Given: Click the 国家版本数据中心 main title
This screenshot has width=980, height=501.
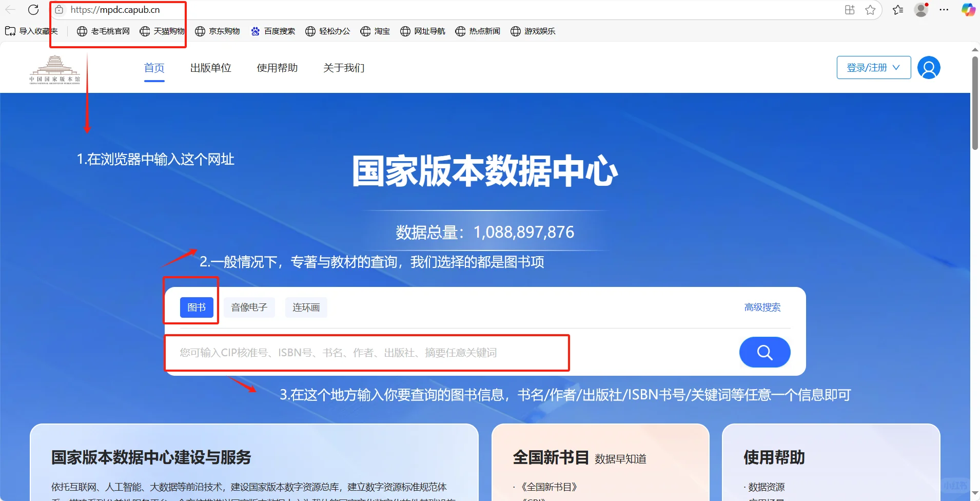Looking at the screenshot, I should click(485, 171).
